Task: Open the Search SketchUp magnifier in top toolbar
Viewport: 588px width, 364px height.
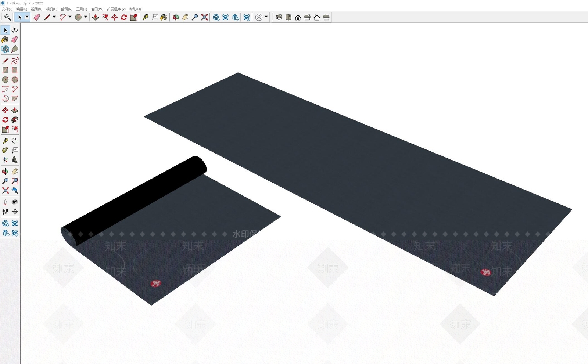Action: coord(7,17)
